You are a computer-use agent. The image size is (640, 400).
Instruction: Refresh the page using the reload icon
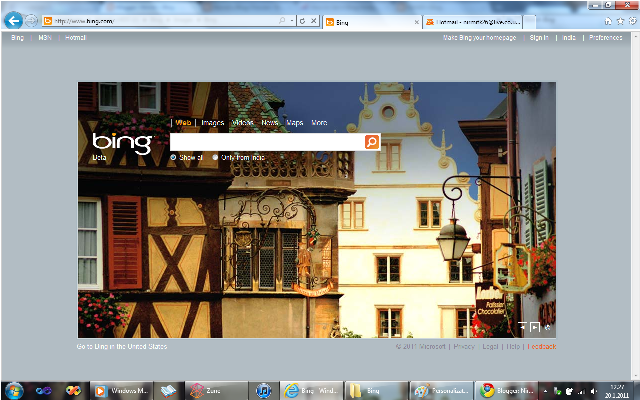pyautogui.click(x=302, y=20)
